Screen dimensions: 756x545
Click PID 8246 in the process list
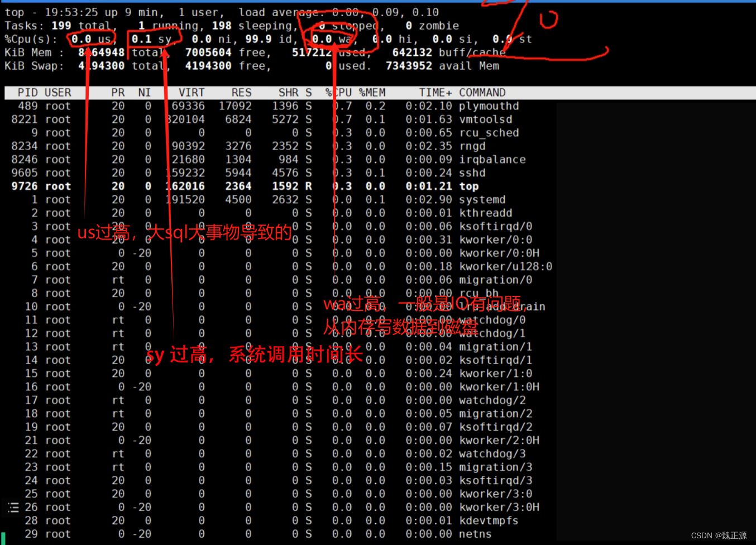tap(25, 160)
